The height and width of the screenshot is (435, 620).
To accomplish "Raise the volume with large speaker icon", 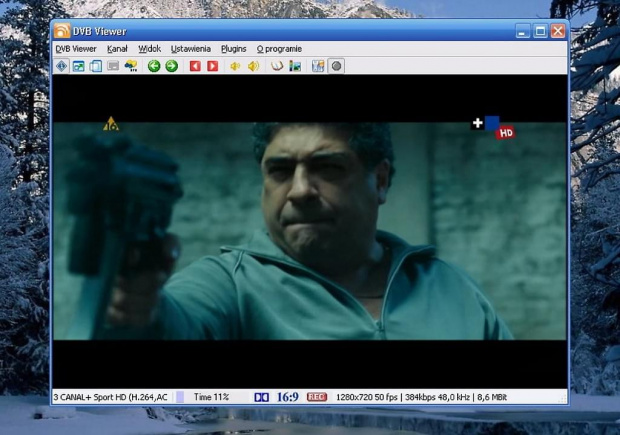I will [x=253, y=66].
